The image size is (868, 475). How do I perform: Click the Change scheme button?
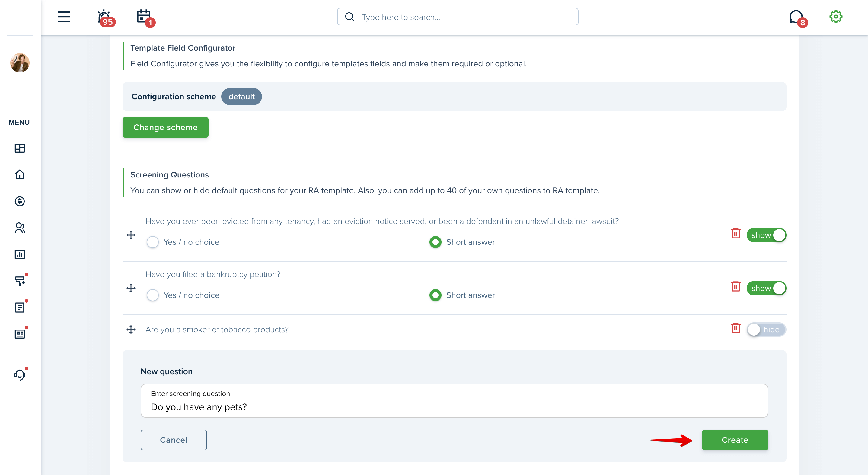[165, 127]
